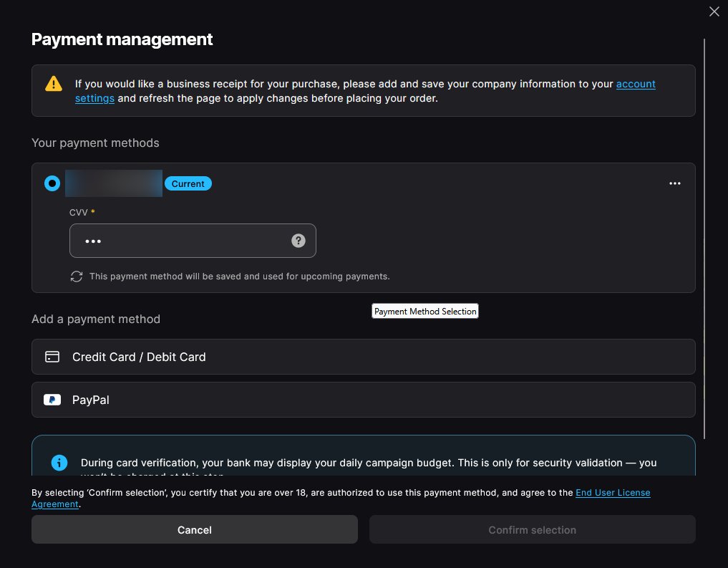The width and height of the screenshot is (728, 568).
Task: Click the 'CVV' field label
Action: click(x=79, y=212)
